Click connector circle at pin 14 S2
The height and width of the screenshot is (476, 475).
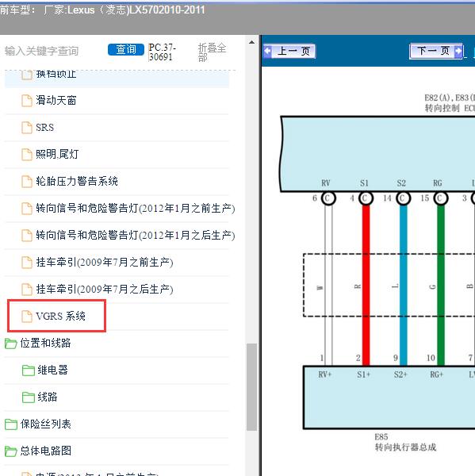[x=404, y=198]
